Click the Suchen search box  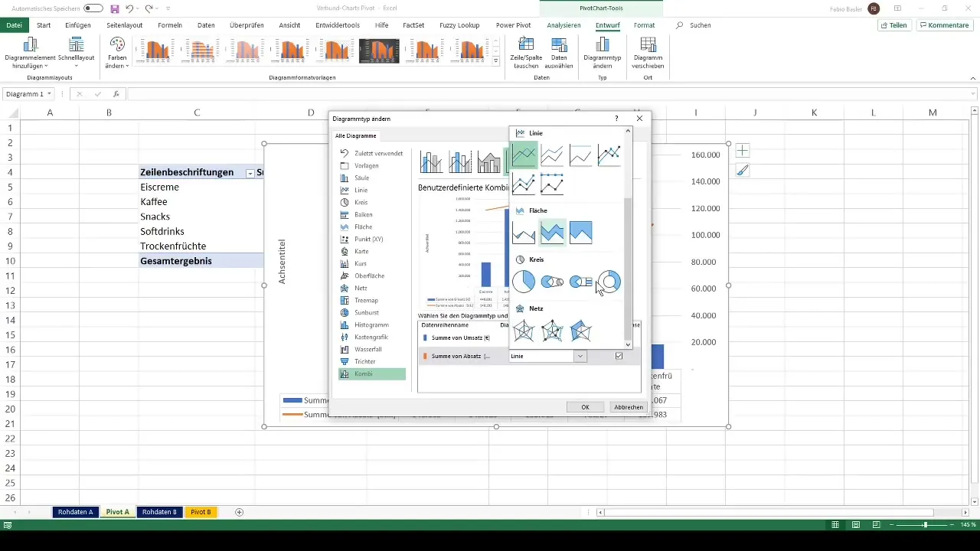pos(694,25)
